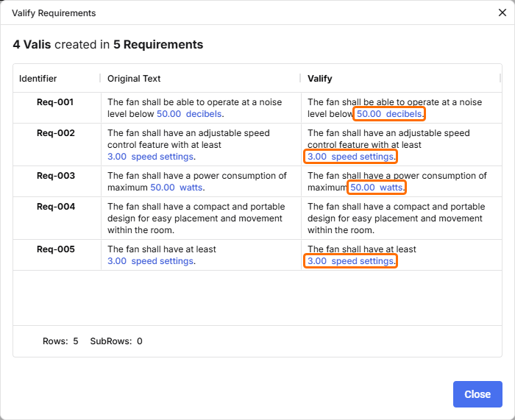Select the Req-004 row identifier
Viewport: 515px width, 420px height.
56,207
